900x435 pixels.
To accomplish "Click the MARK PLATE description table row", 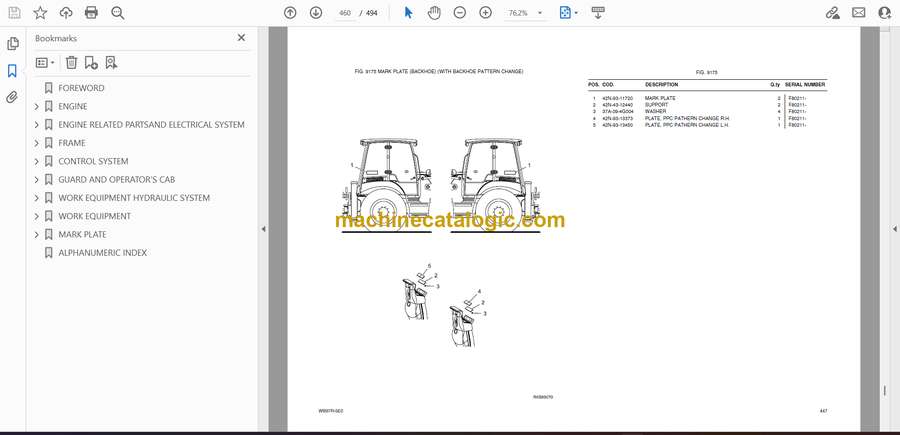I will (x=707, y=98).
